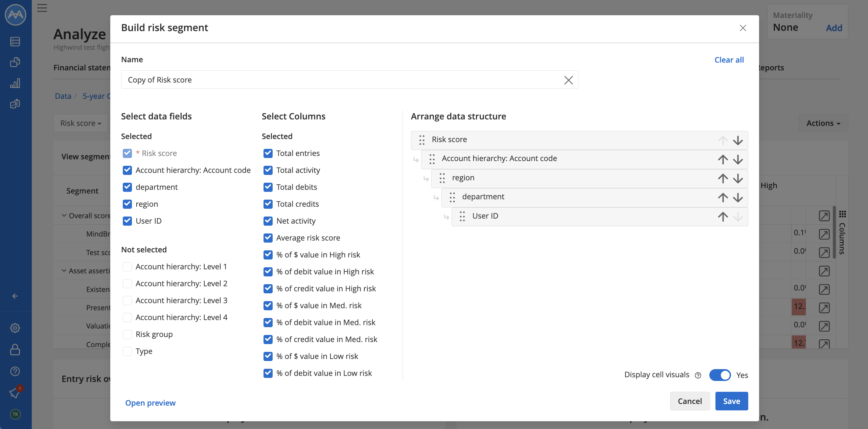
Task: Click the Columns grid icon in background
Action: (843, 214)
